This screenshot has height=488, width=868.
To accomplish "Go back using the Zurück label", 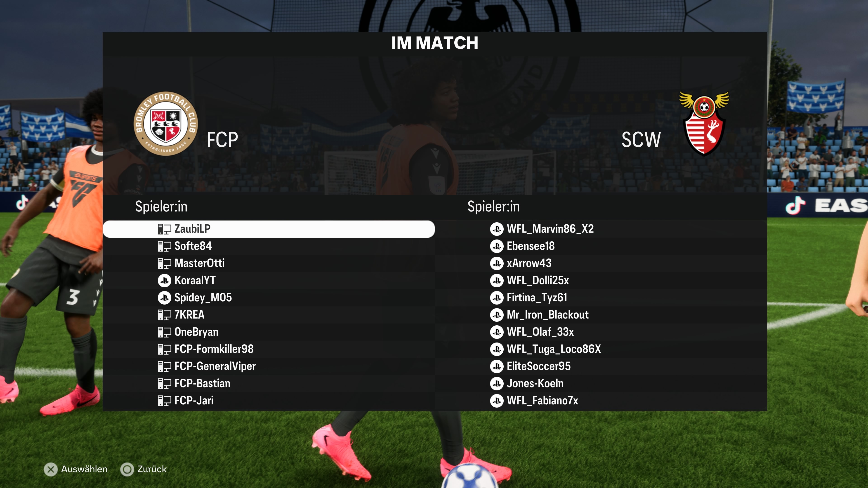I will coord(152,469).
